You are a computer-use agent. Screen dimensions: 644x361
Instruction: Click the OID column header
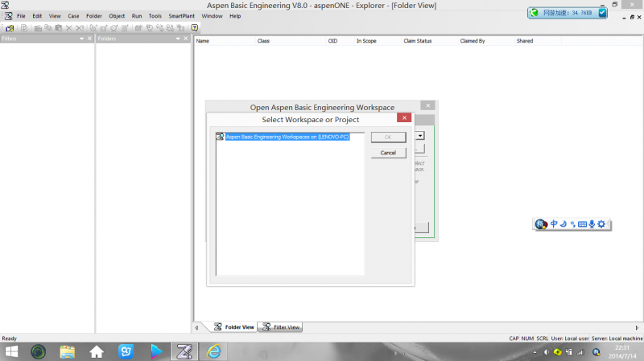point(340,41)
